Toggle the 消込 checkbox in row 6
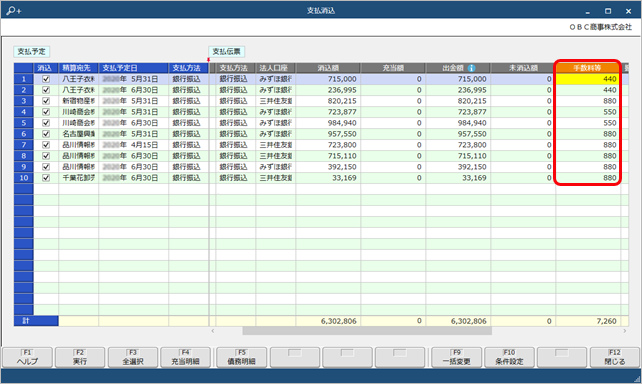This screenshot has width=642, height=384. 46,134
